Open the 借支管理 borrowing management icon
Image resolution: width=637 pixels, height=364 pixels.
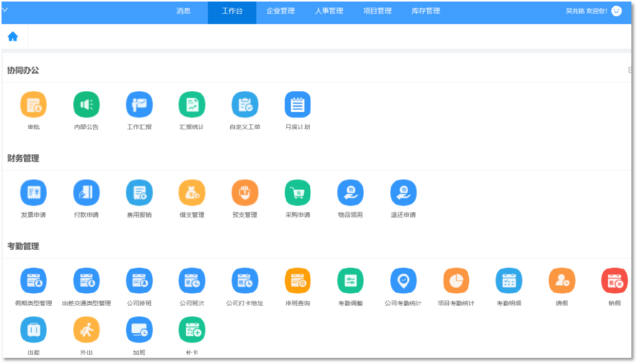pos(192,192)
